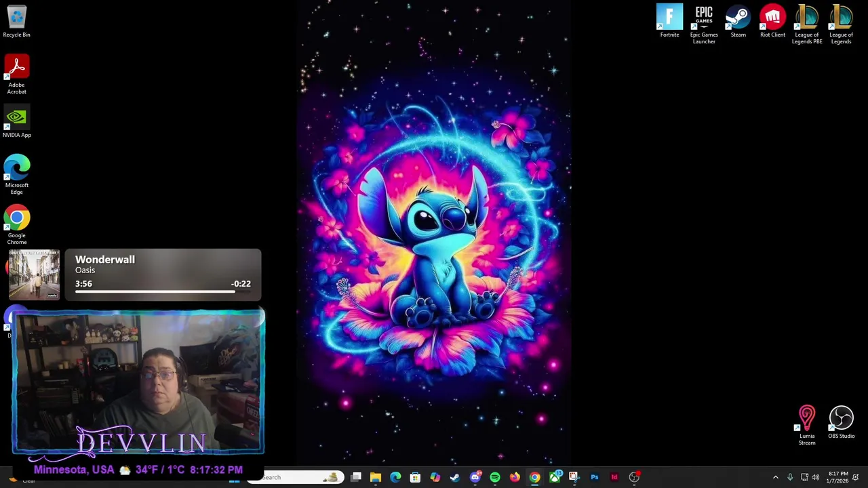Expand the hidden system tray icons

pos(776,477)
